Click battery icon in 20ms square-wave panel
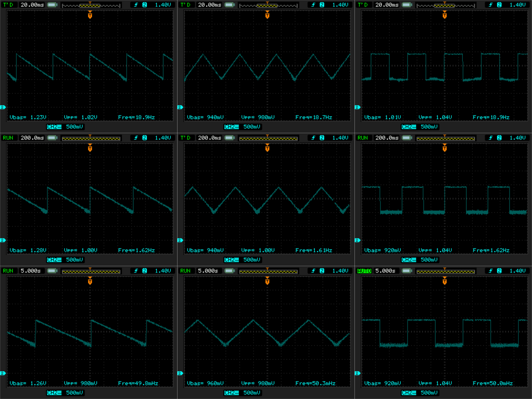532x399 pixels. (x=407, y=5)
